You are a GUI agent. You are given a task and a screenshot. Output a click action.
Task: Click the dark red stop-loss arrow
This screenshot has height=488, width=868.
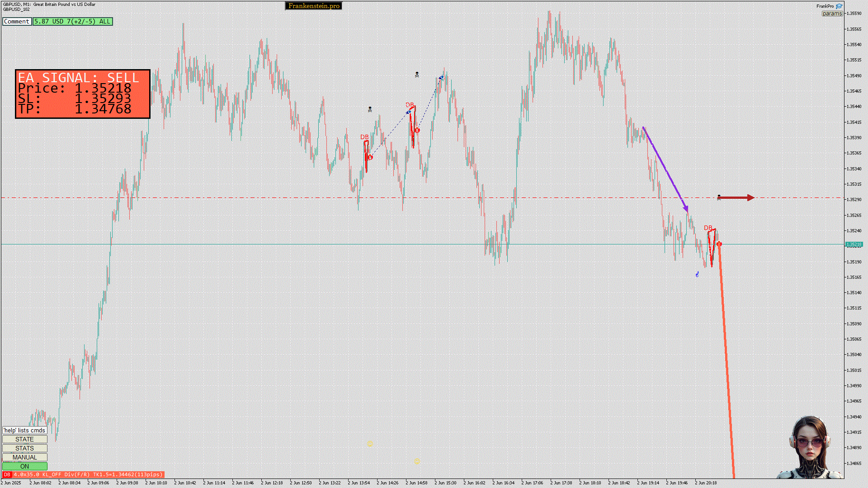coord(737,197)
